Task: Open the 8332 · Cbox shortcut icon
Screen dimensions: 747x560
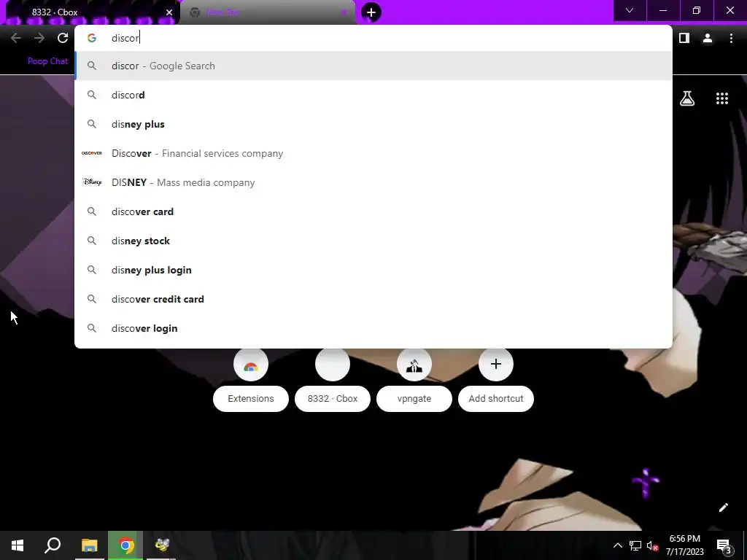Action: (x=333, y=365)
